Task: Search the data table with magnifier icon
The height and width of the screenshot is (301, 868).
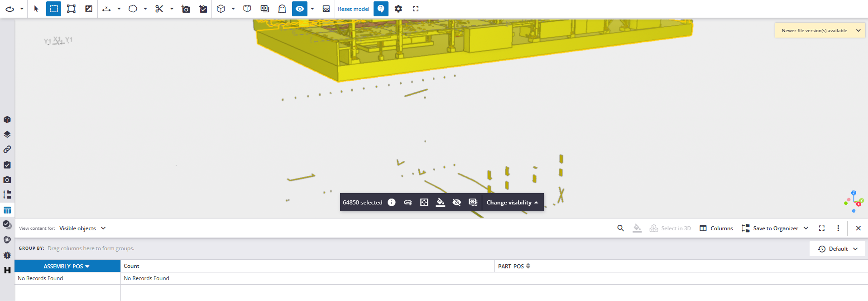Action: [621, 228]
